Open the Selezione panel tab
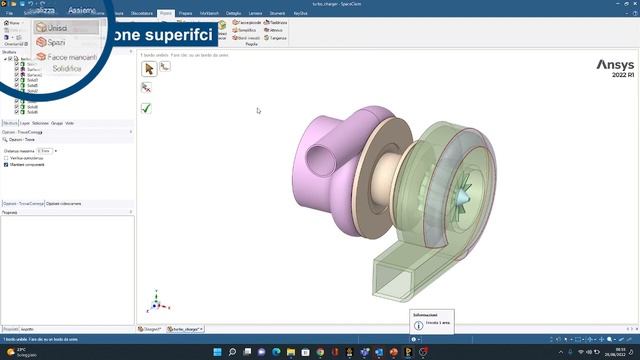The image size is (640, 360). [x=40, y=123]
